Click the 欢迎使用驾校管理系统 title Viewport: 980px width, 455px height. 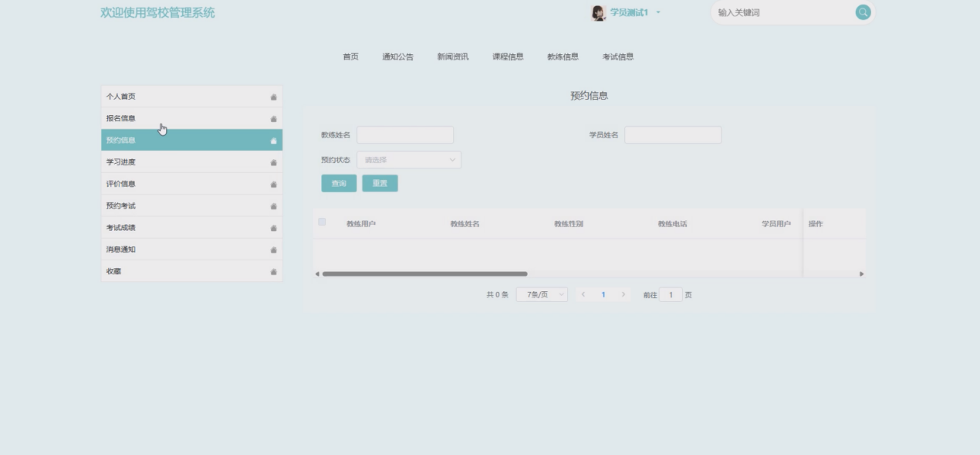(157, 12)
